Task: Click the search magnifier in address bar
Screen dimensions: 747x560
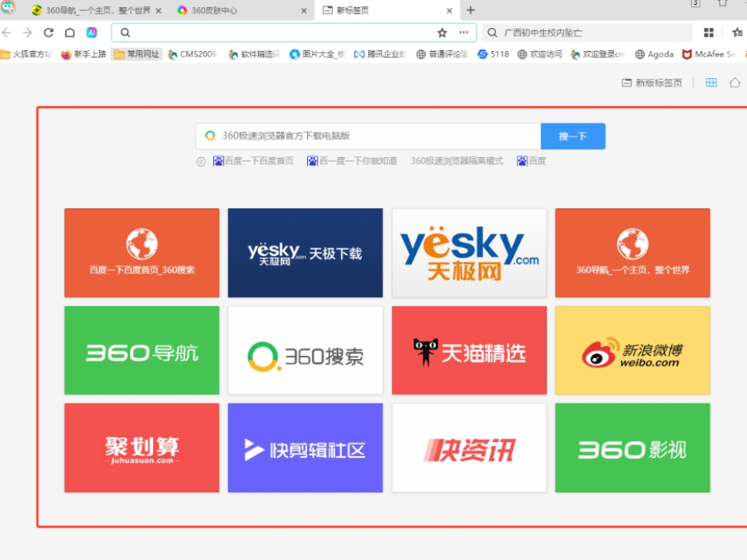Action: pyautogui.click(x=125, y=33)
